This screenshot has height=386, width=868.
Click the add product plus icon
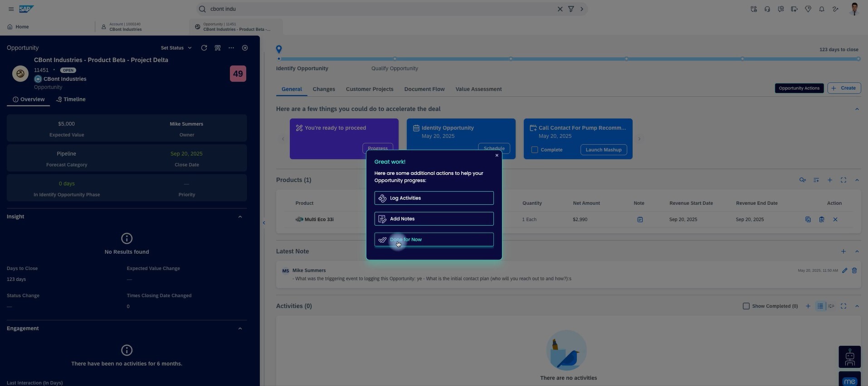[x=829, y=180]
